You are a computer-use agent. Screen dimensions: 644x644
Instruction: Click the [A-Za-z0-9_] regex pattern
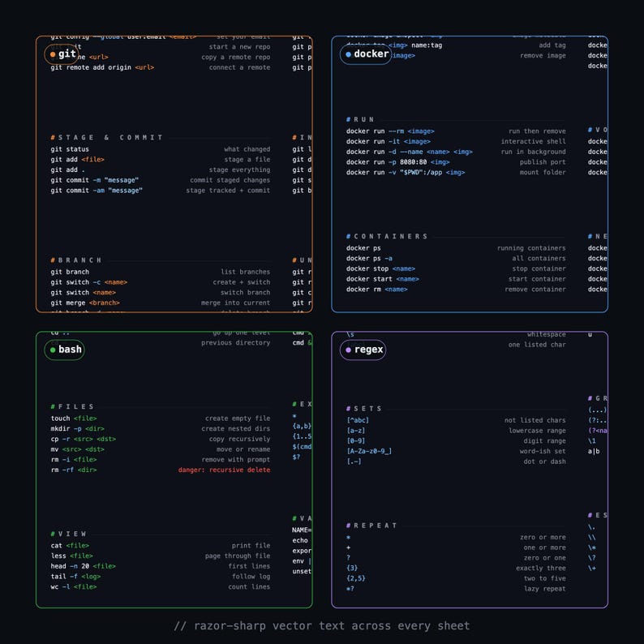click(x=369, y=451)
